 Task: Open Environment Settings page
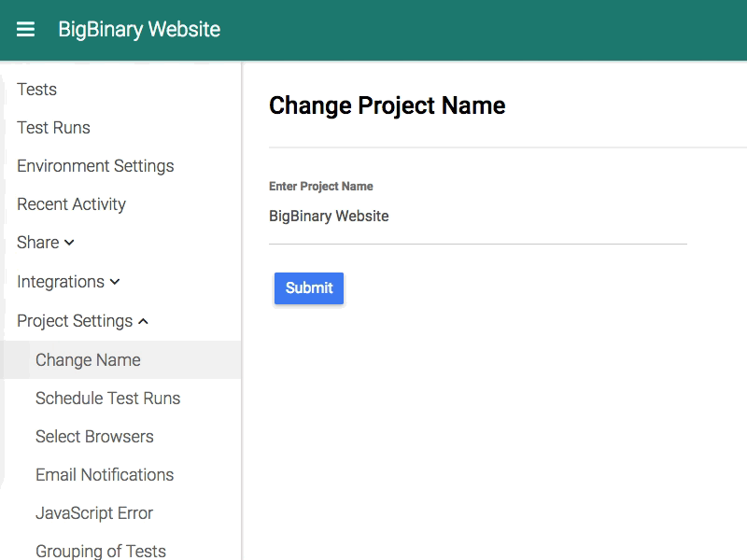click(95, 166)
